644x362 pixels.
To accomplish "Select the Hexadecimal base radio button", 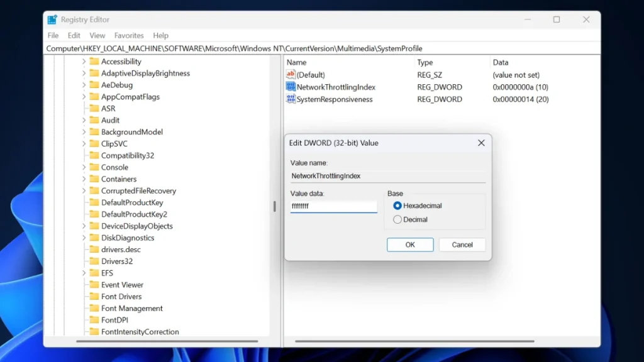I will tap(397, 206).
